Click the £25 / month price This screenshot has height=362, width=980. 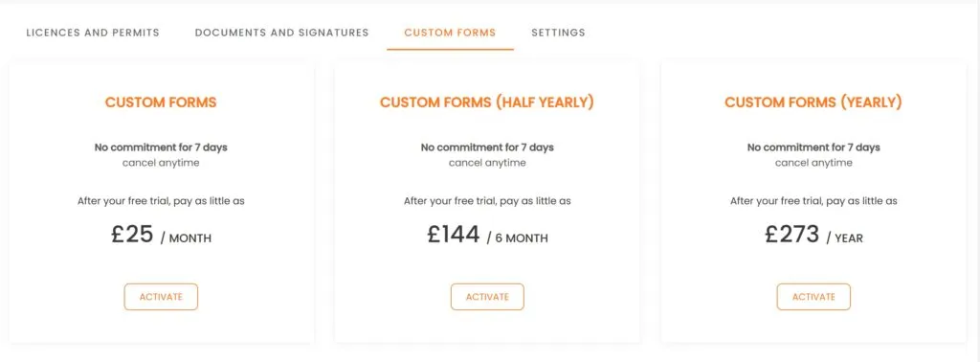pyautogui.click(x=161, y=235)
